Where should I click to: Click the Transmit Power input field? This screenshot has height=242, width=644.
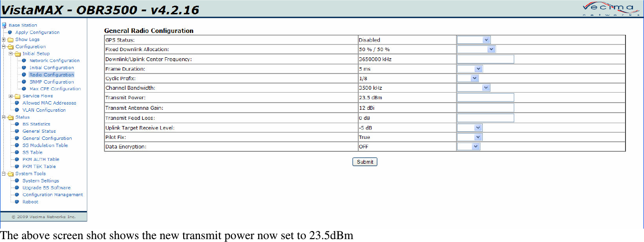(485, 97)
